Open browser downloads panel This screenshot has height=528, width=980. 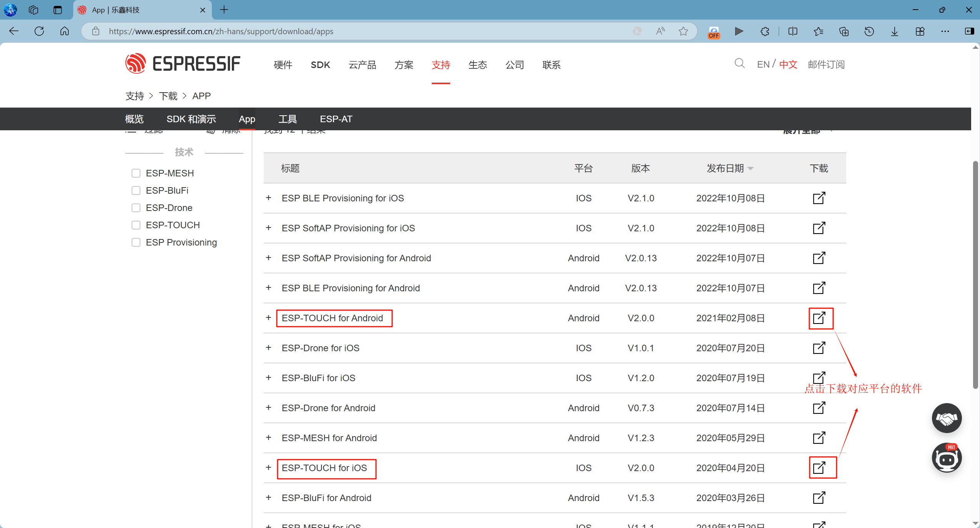(x=894, y=31)
